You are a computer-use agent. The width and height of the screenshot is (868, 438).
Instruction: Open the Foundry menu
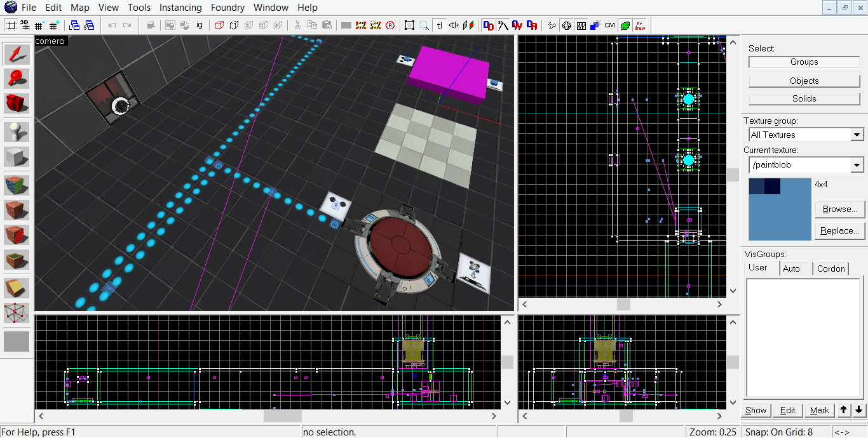click(x=227, y=8)
